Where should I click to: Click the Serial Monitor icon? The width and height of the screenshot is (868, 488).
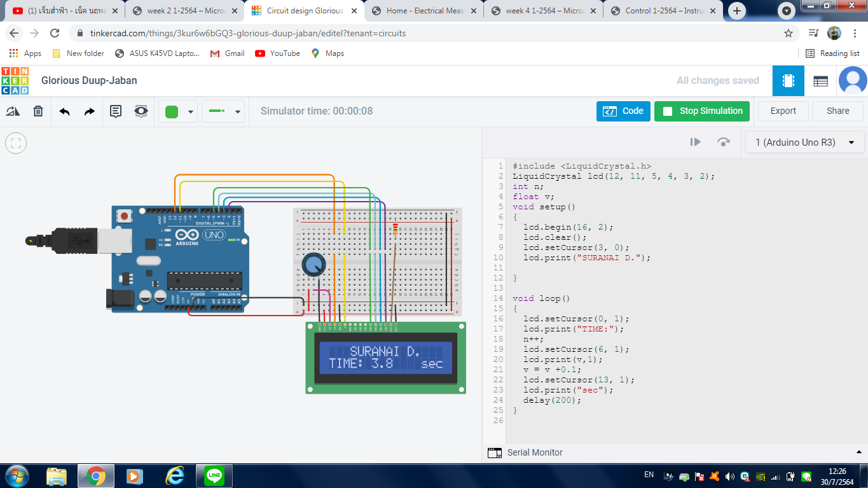pos(495,453)
